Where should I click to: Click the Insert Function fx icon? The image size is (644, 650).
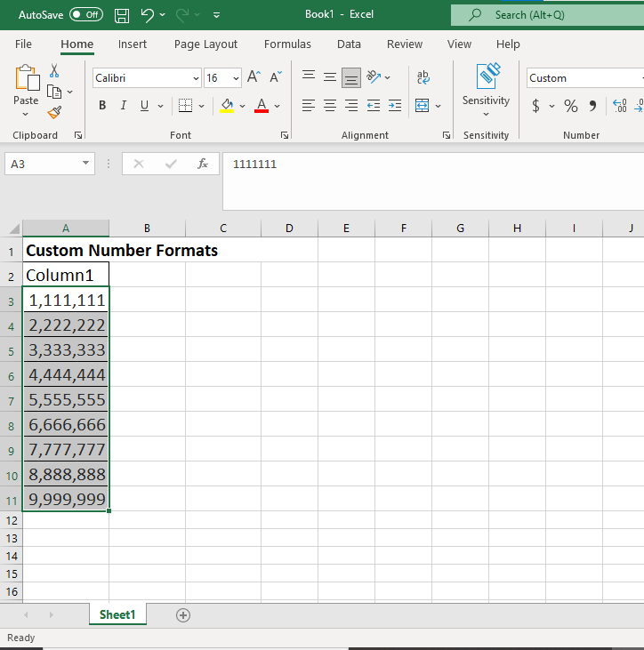pos(203,164)
